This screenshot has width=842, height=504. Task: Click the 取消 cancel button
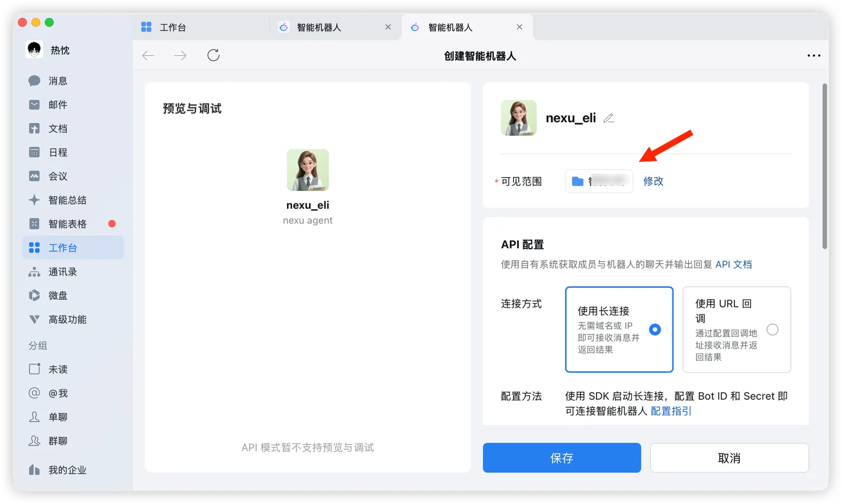click(729, 458)
